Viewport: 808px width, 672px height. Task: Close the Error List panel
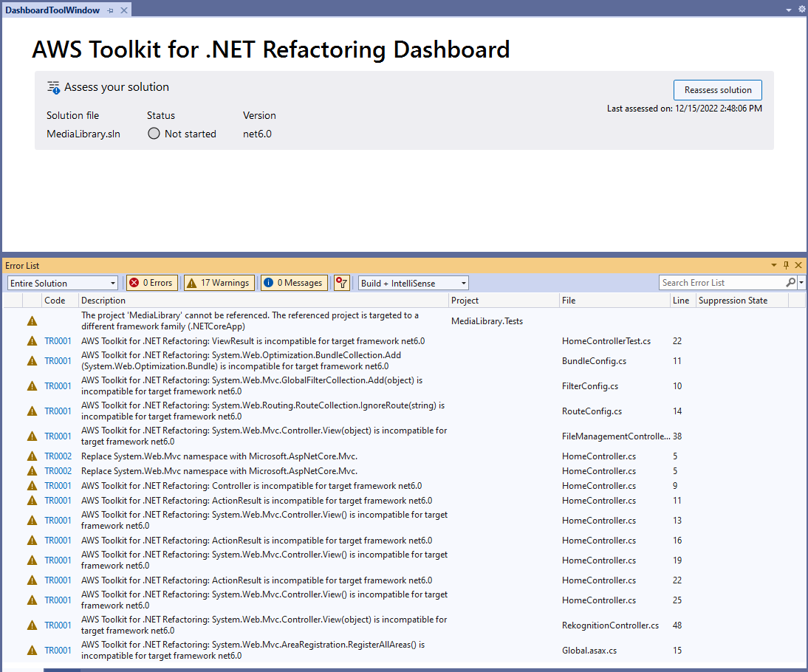tap(798, 265)
